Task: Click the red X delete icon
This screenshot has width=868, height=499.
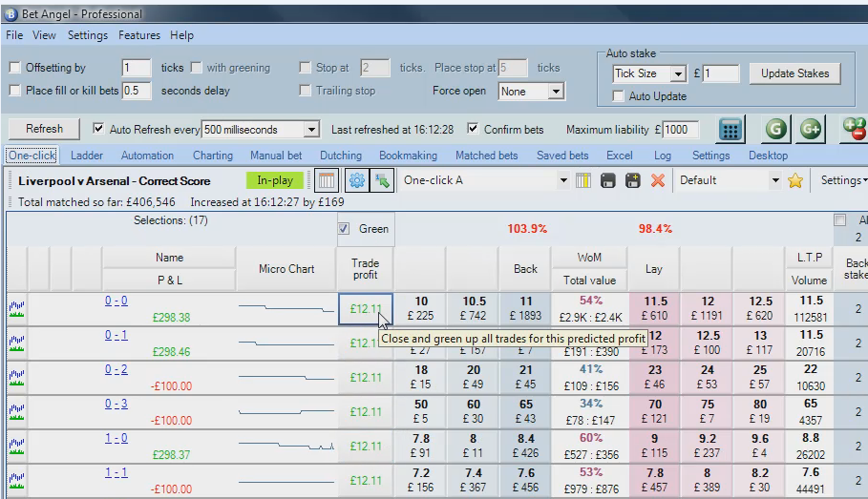Action: (658, 180)
